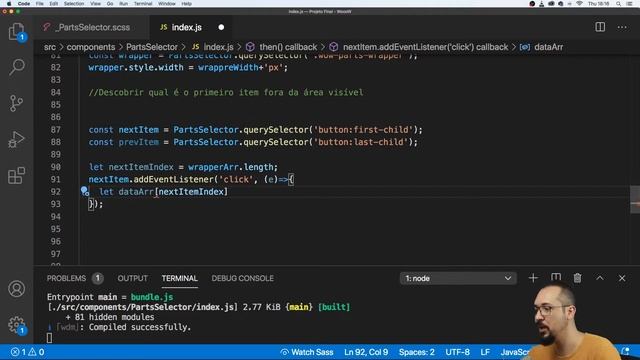Click PartsSelector in the breadcrumb

pos(151,47)
